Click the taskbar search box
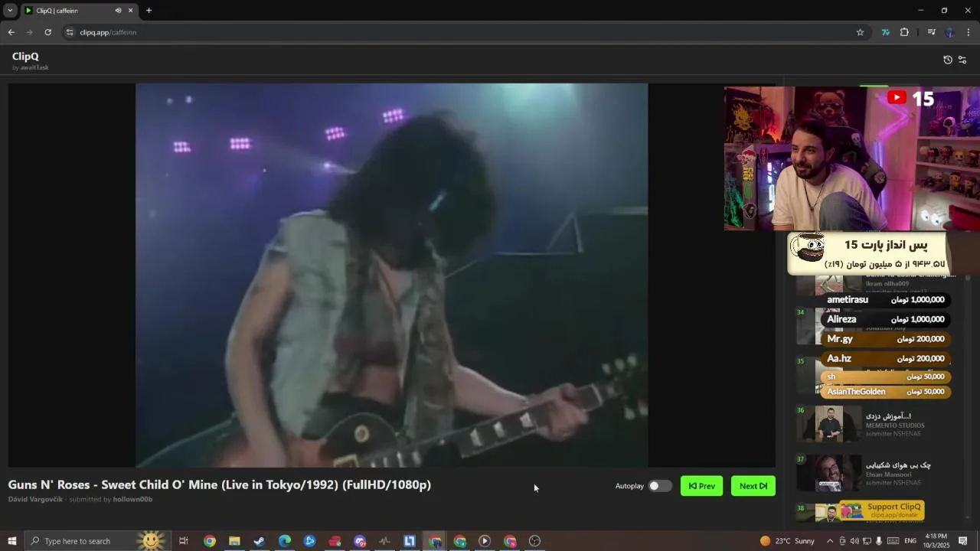The height and width of the screenshot is (551, 980). [98, 541]
